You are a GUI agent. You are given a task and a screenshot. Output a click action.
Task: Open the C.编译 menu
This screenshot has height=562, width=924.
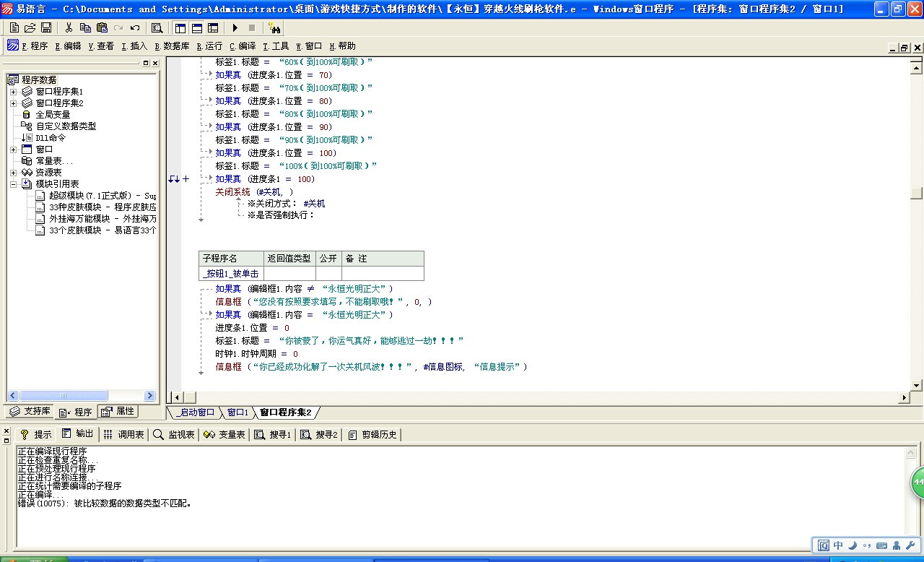pyautogui.click(x=243, y=46)
